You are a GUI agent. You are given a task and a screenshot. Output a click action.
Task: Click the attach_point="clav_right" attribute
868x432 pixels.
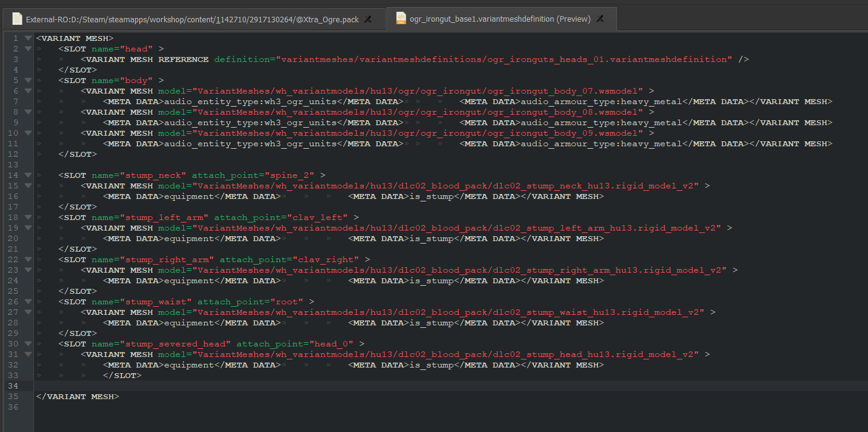(x=289, y=260)
